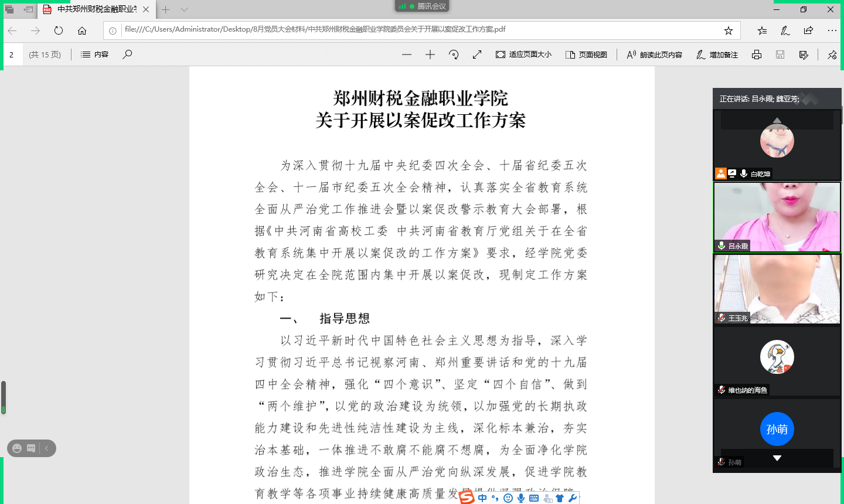Click the browser Forward arrow

35,30
